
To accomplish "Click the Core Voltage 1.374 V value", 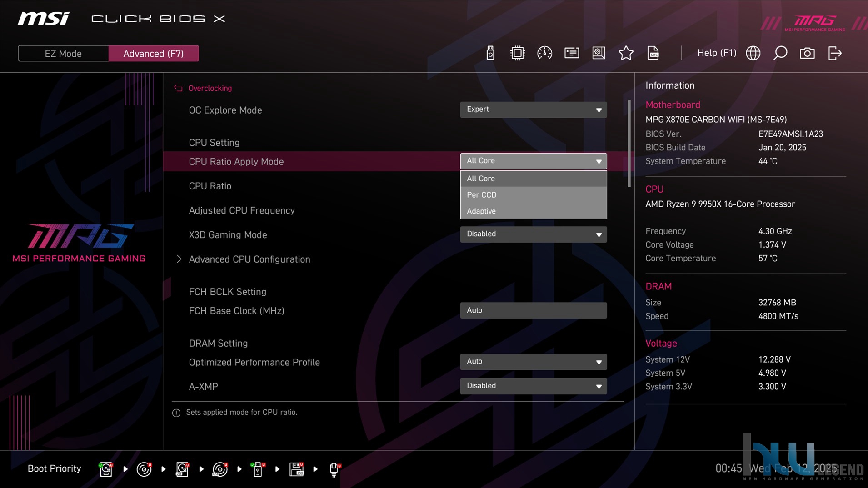I will (772, 245).
